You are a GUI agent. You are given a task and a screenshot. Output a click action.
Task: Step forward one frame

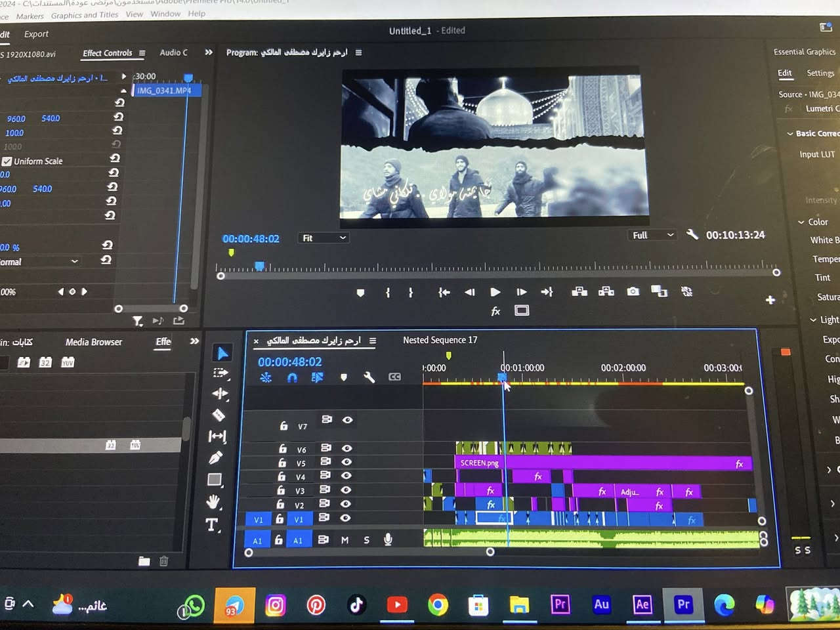point(521,292)
